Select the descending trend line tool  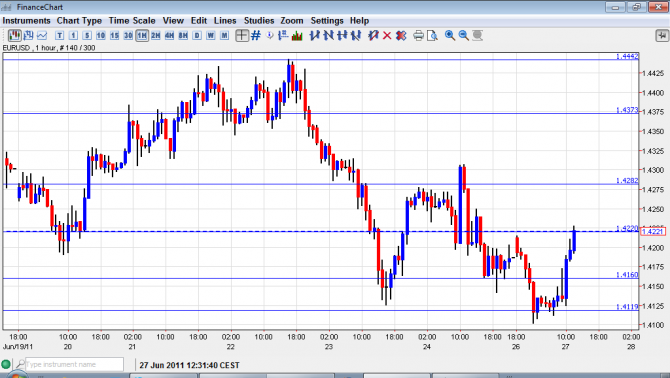pos(328,35)
